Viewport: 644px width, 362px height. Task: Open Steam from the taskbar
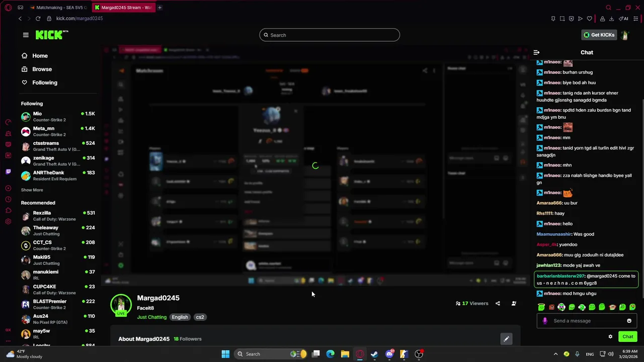[374, 354]
